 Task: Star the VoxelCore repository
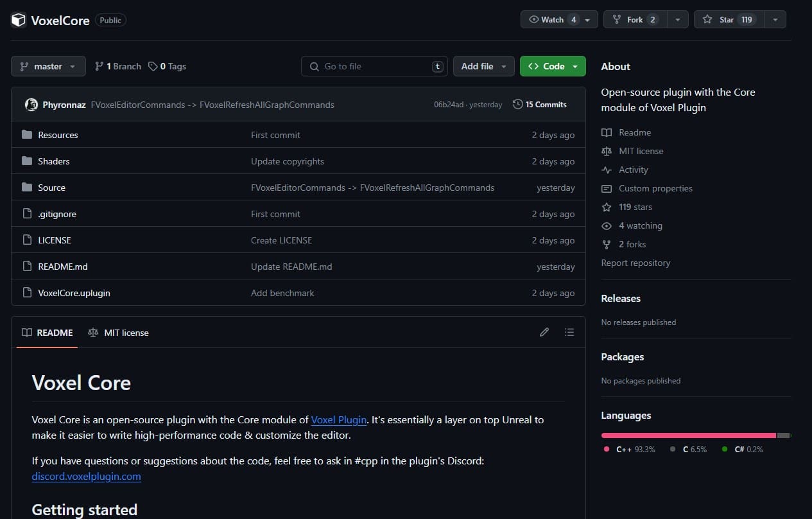(729, 20)
